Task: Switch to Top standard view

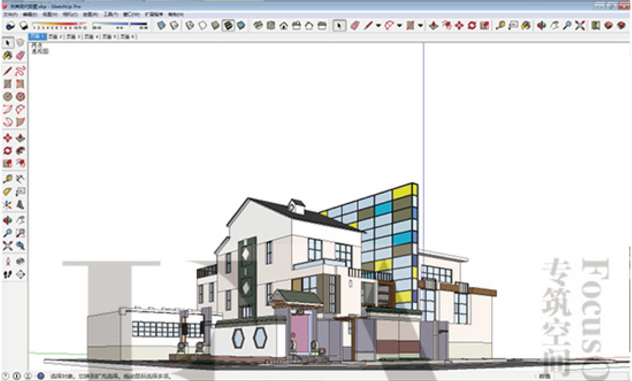Action: [x=271, y=26]
